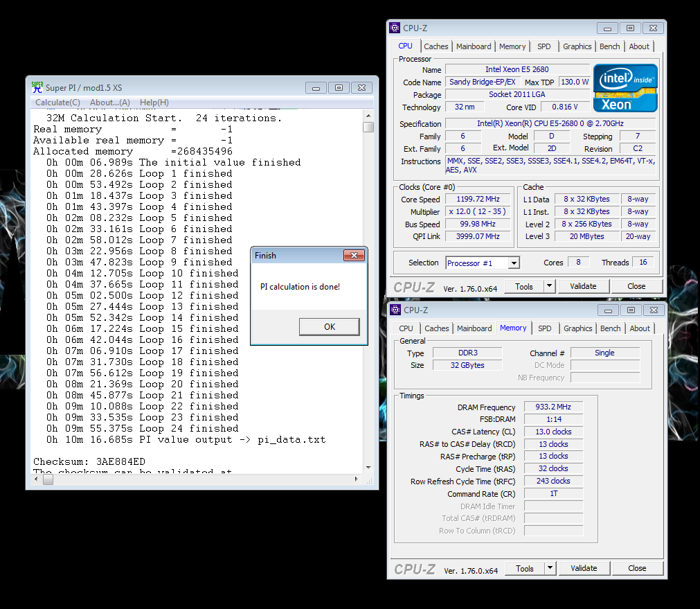
Task: Click the Channel # value Single
Action: pyautogui.click(x=605, y=353)
